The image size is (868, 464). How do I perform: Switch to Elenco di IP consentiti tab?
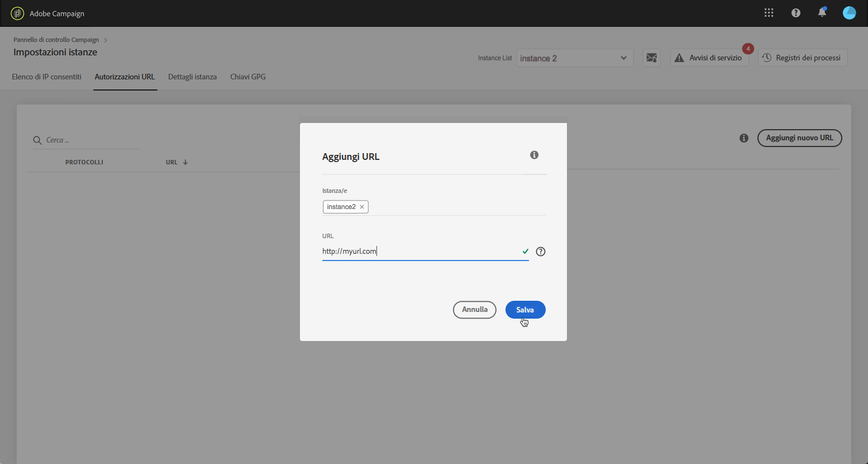pos(47,77)
